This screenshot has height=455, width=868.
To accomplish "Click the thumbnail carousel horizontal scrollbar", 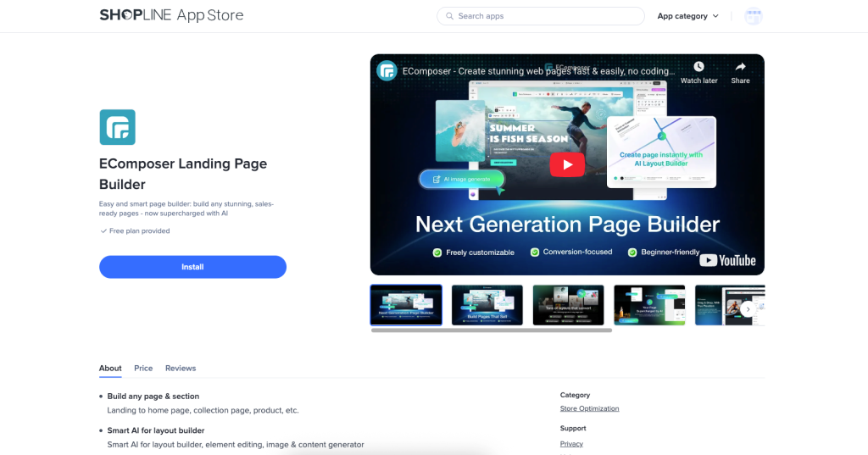I will [x=491, y=330].
